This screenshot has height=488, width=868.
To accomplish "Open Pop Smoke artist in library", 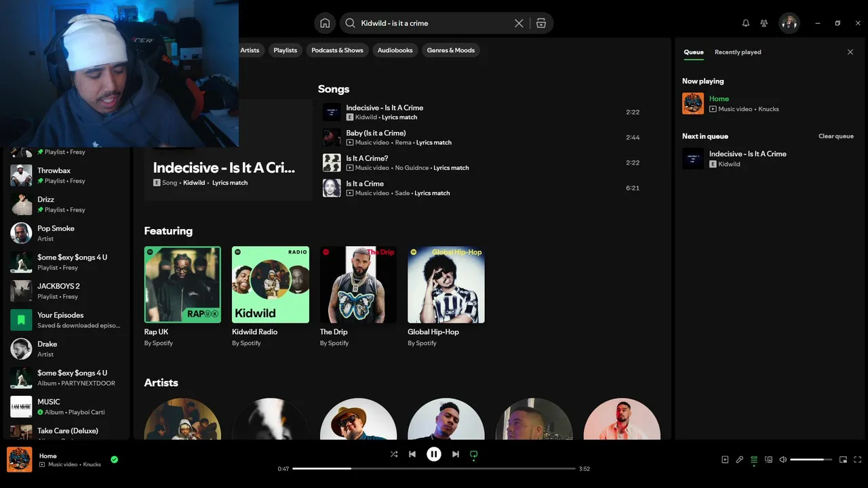I will [x=66, y=233].
